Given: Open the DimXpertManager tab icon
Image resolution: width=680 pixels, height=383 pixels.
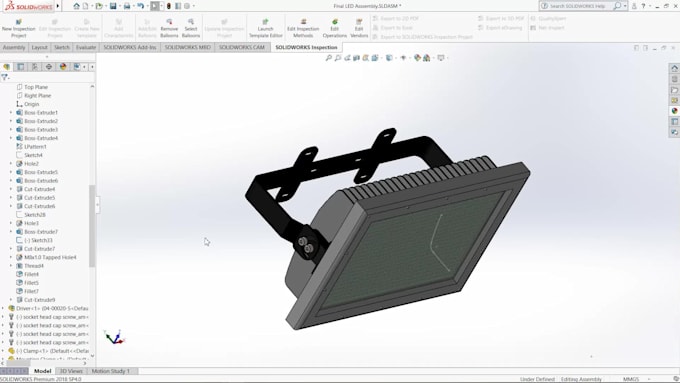Looking at the screenshot, I should tap(49, 67).
